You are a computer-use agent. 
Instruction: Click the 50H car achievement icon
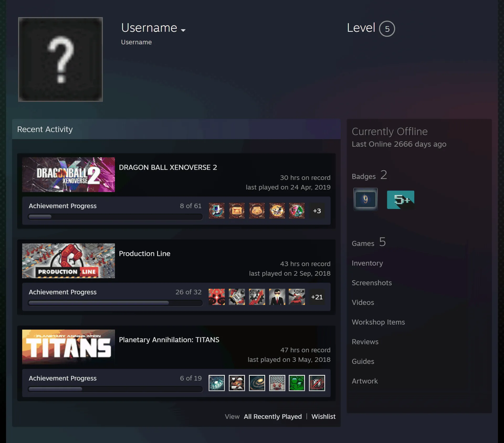tap(297, 297)
